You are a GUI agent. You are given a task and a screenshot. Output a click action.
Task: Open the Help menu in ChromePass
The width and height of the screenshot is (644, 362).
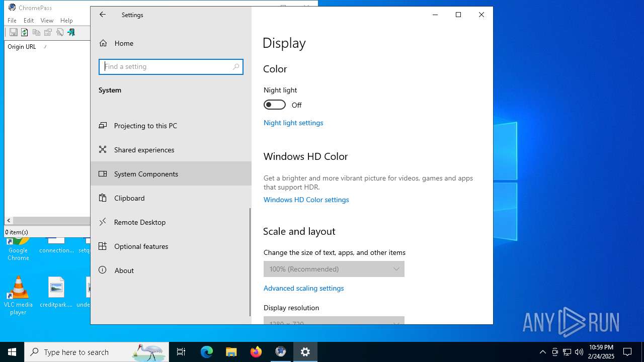[66, 21]
